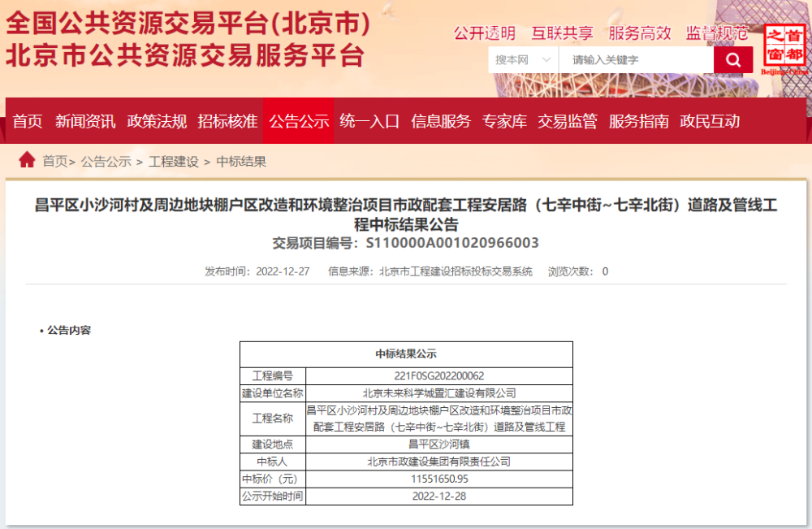Select 招标核准 in the navigation bar
This screenshot has width=812, height=529.
click(x=228, y=121)
